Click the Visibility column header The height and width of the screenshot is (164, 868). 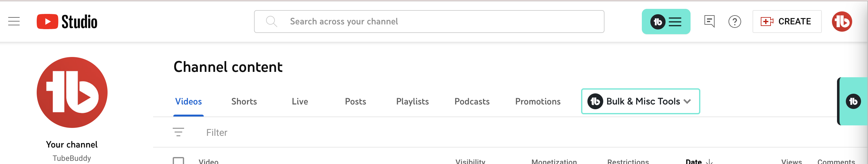(470, 162)
